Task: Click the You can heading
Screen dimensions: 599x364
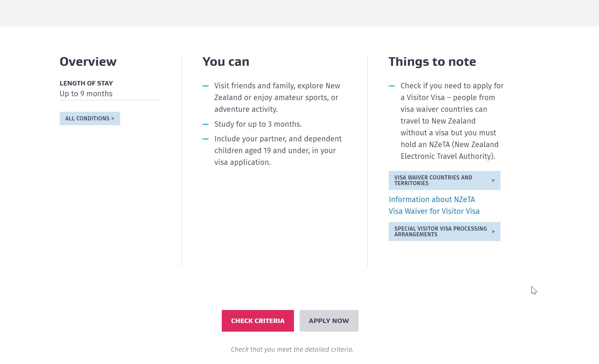Action: pos(226,62)
